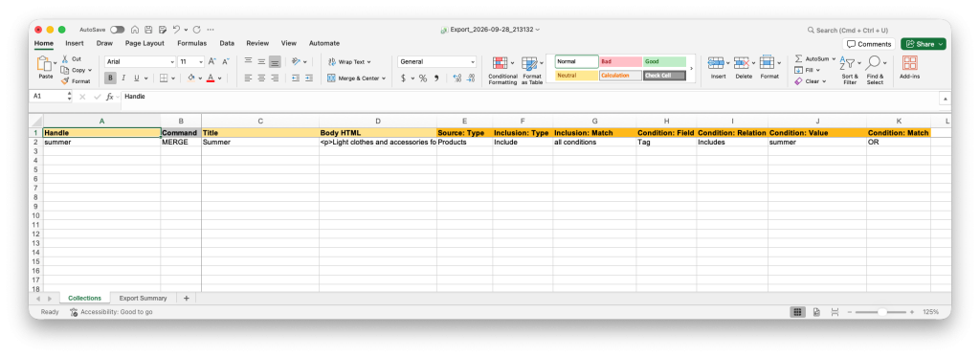
Task: Toggle bold formatting
Action: click(110, 78)
